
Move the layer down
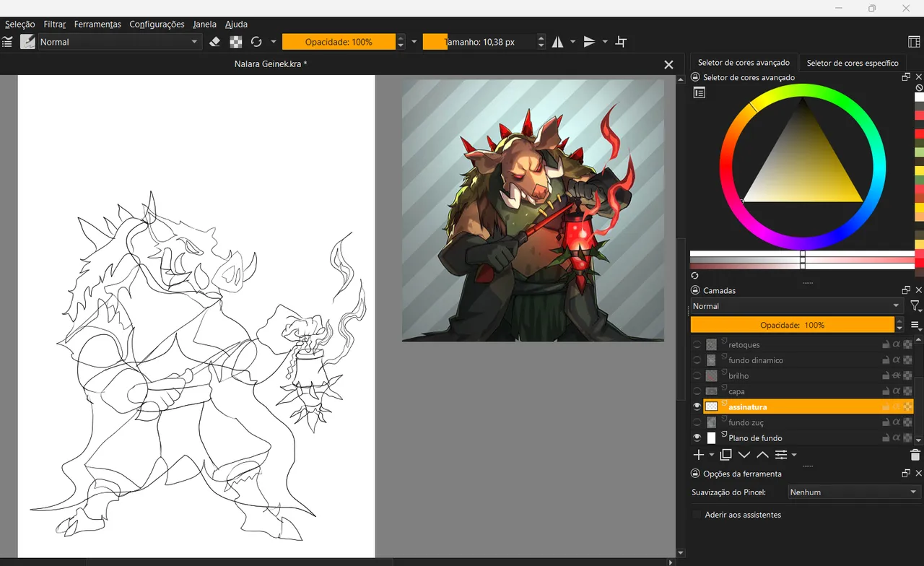point(744,455)
